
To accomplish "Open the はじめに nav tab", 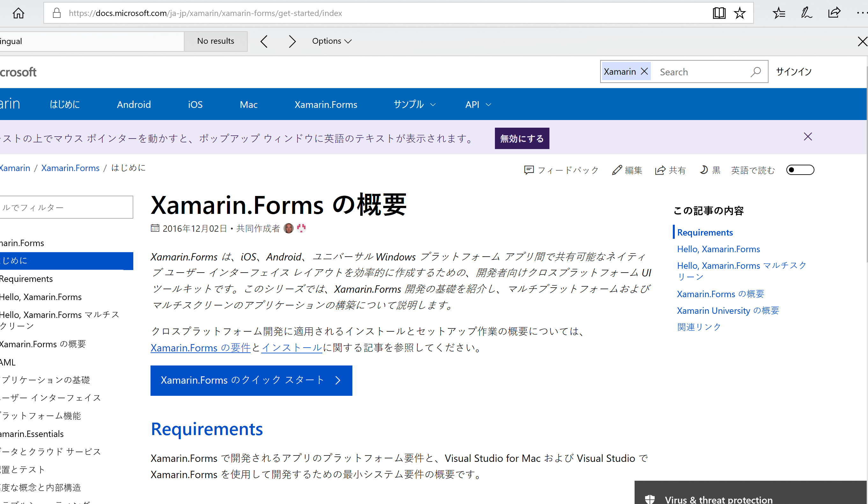I will 65,104.
